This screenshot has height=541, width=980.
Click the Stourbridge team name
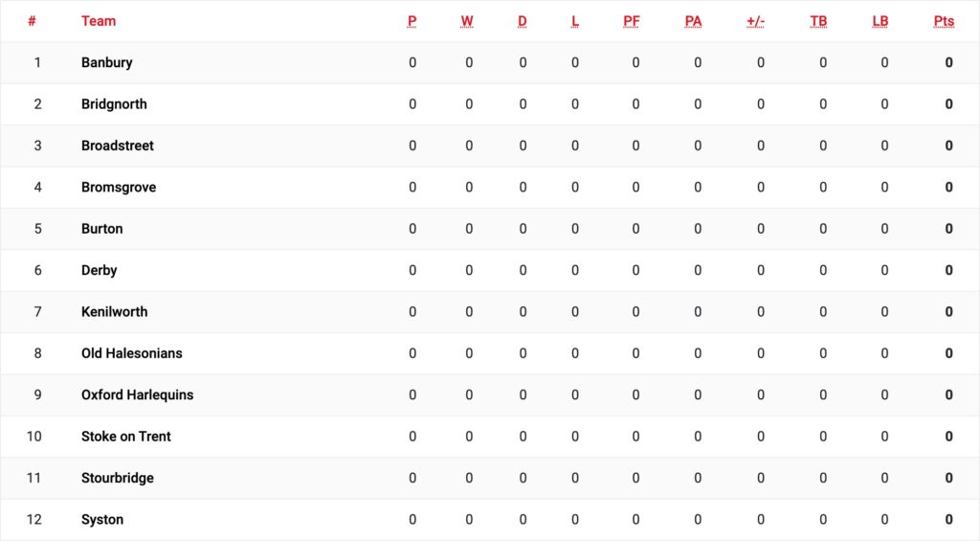tap(118, 478)
